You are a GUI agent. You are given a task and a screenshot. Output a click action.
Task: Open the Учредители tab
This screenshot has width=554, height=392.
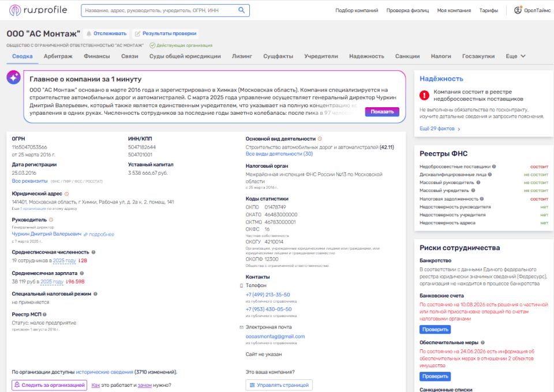(321, 56)
